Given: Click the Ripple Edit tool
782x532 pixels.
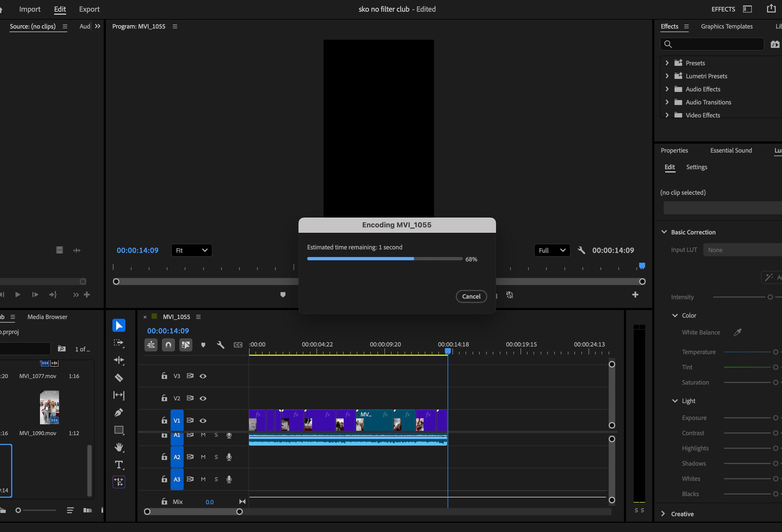Looking at the screenshot, I should [119, 360].
